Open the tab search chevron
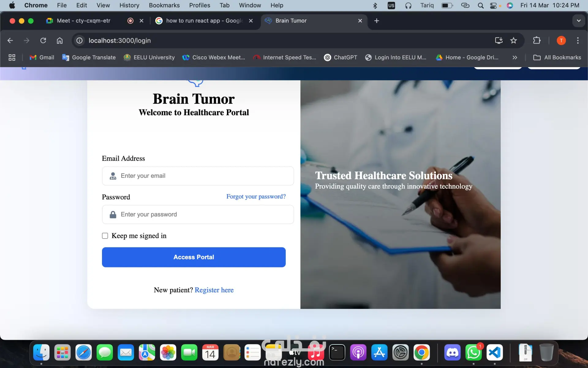Screen dimensions: 588x368 coord(579,21)
